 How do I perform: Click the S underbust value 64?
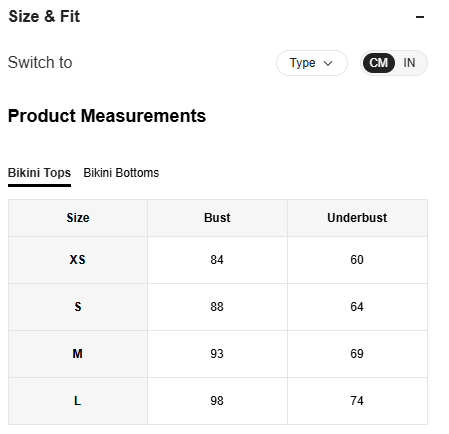click(x=357, y=307)
